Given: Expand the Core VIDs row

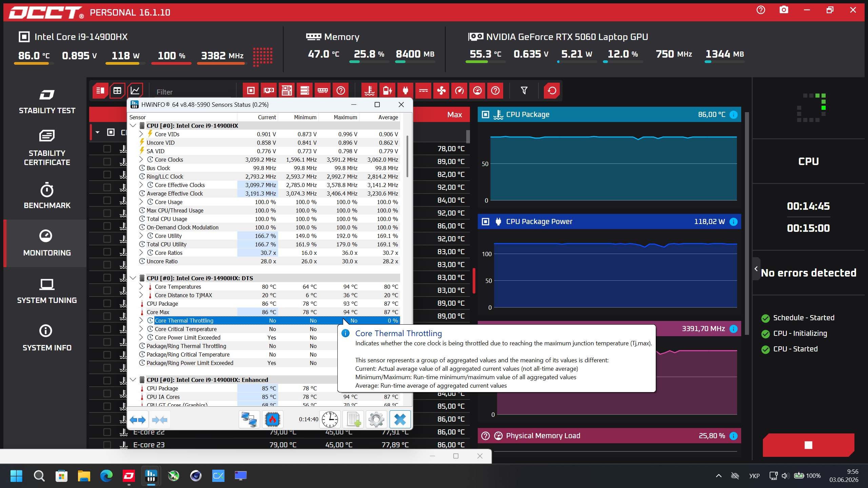Looking at the screenshot, I should [x=141, y=134].
